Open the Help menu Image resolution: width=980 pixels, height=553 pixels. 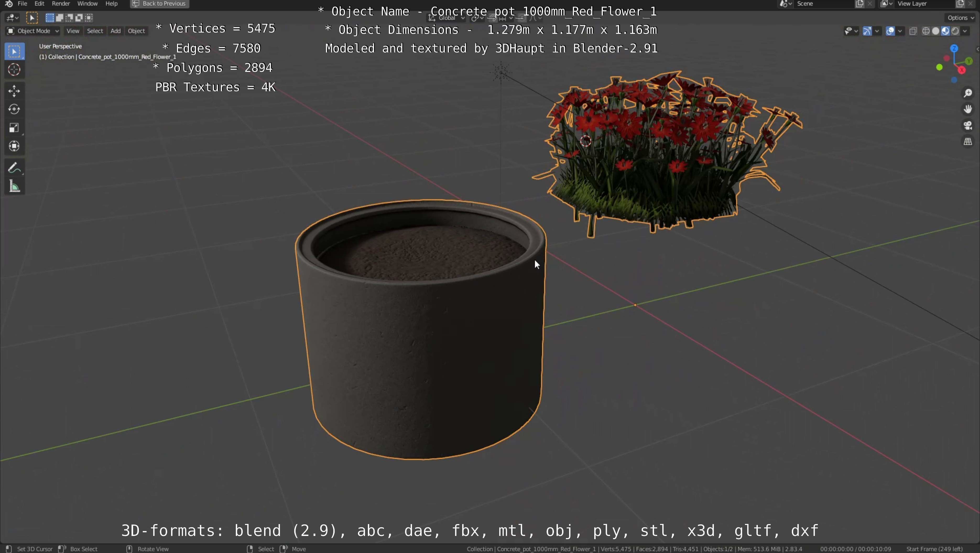111,4
